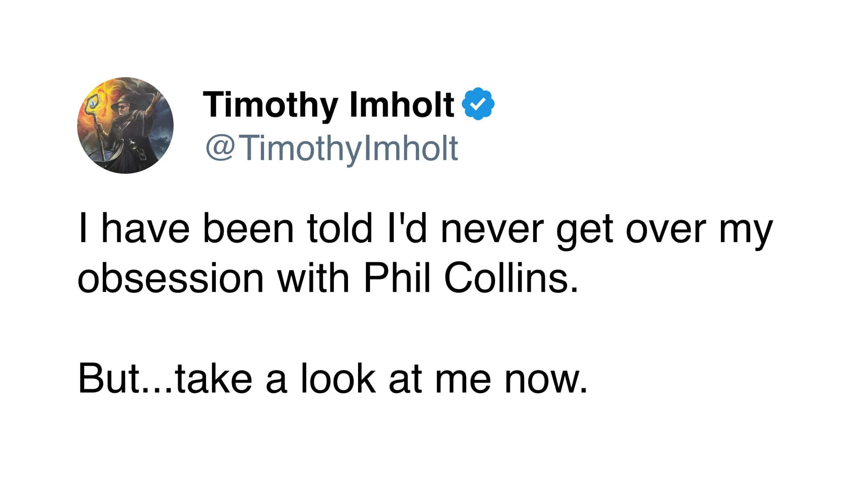Click the @ symbol in the handle
The width and height of the screenshot is (868, 481).
coord(221,148)
